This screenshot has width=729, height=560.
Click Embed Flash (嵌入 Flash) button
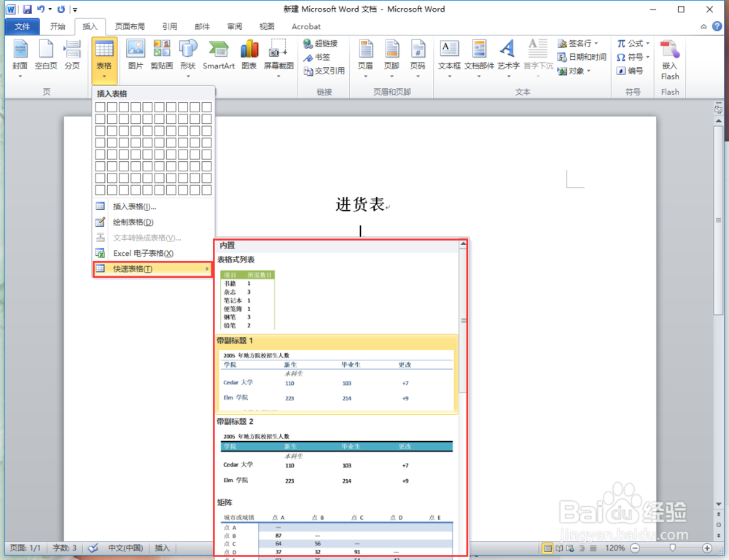pyautogui.click(x=670, y=61)
